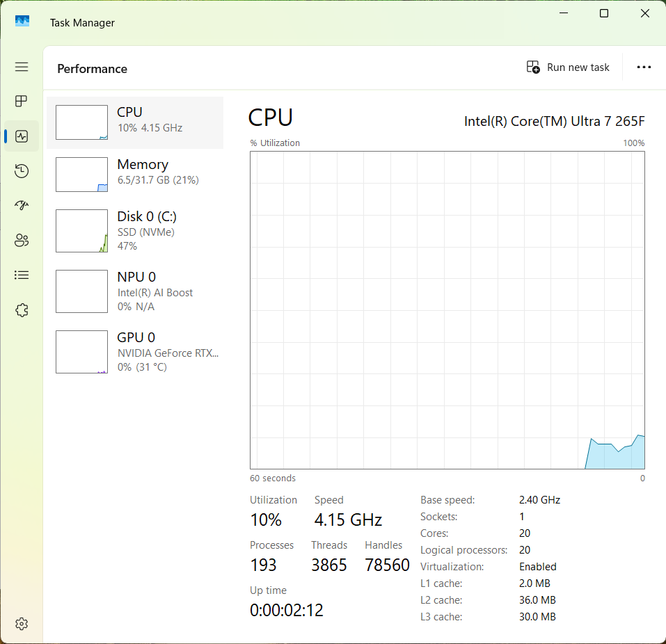The image size is (666, 644).
Task: Open the hamburger navigation menu
Action: (22, 67)
